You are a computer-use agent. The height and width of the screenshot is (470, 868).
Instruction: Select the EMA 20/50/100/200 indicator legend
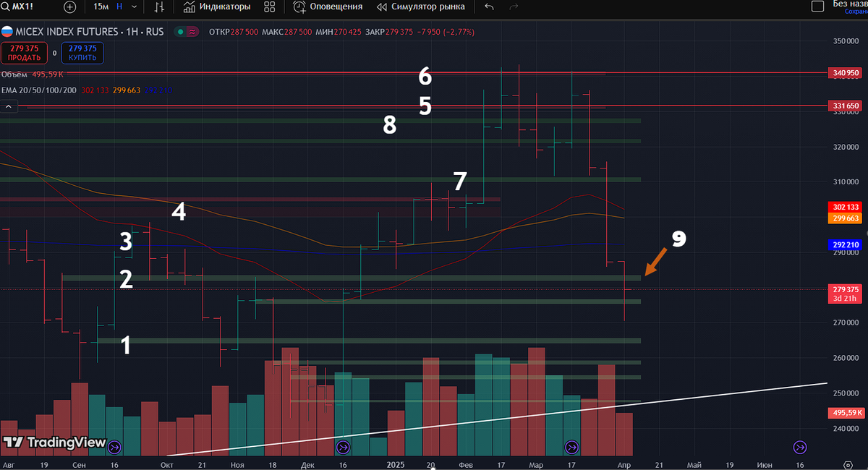38,90
